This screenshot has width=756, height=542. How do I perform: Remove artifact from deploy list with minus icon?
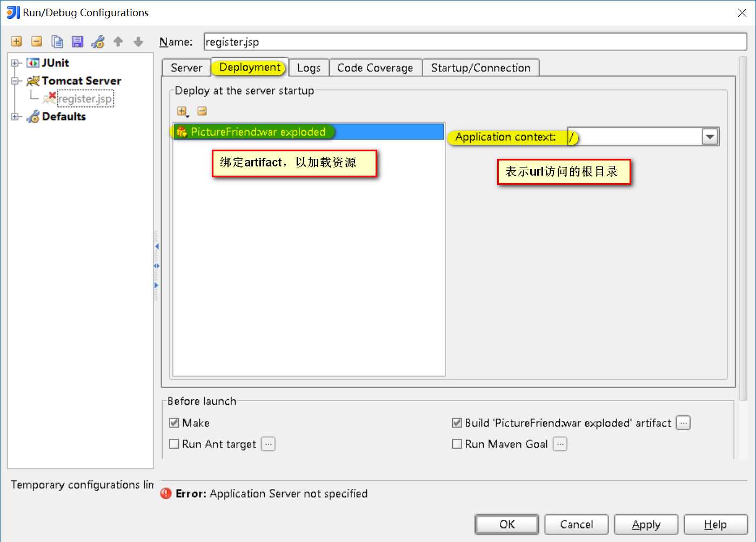coord(202,111)
